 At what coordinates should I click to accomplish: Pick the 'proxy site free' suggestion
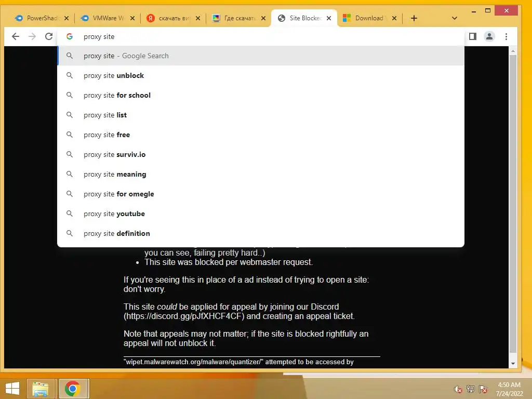[261, 135]
